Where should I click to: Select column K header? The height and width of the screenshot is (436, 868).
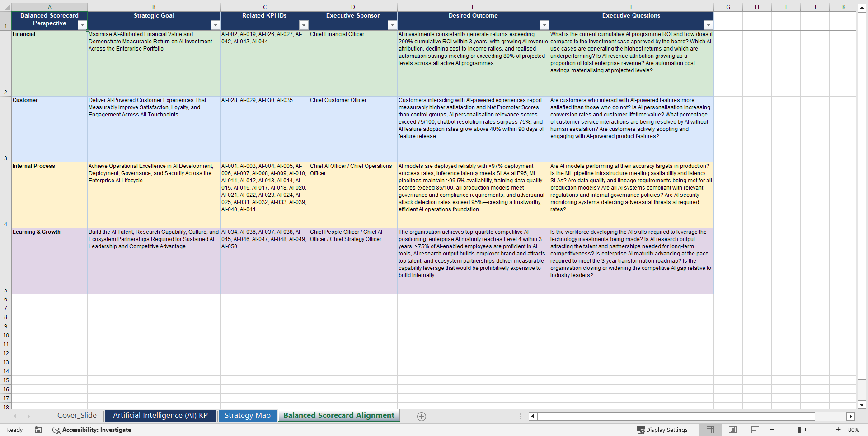tap(844, 7)
